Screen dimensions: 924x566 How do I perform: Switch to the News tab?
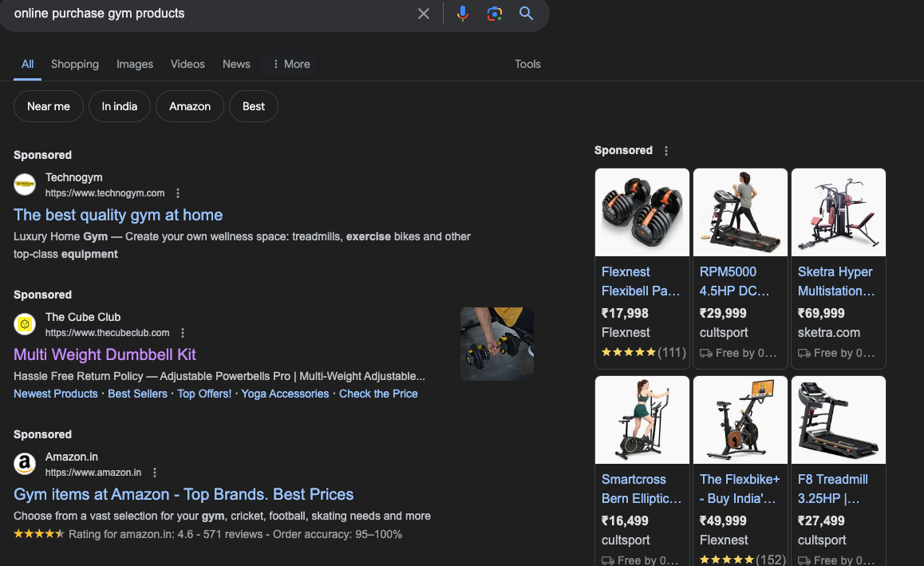[x=236, y=65]
